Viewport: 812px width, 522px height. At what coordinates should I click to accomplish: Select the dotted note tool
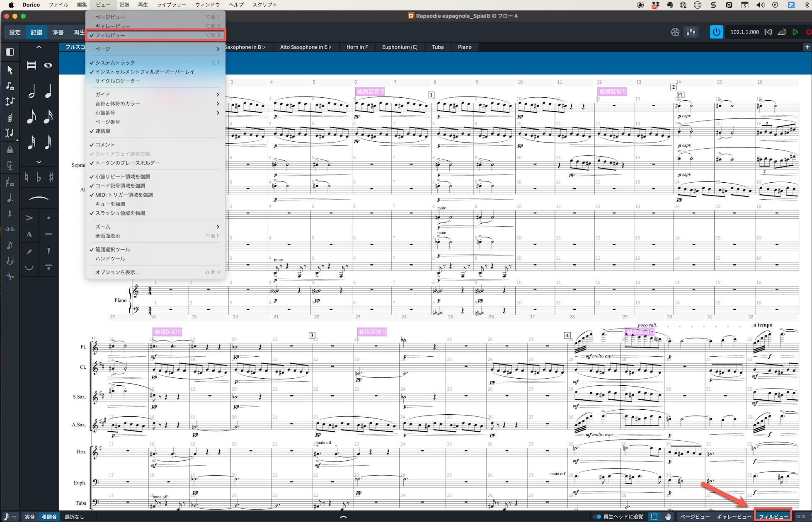pos(10,198)
